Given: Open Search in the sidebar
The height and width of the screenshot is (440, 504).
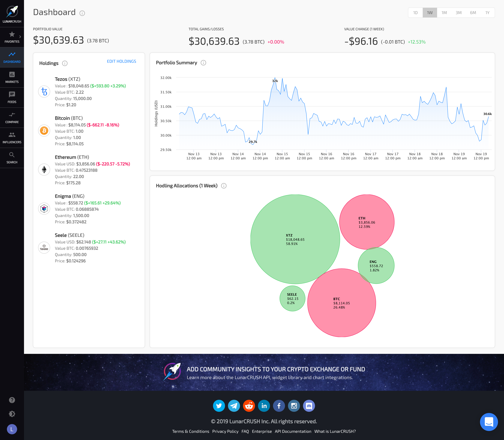Looking at the screenshot, I should pos(12,158).
